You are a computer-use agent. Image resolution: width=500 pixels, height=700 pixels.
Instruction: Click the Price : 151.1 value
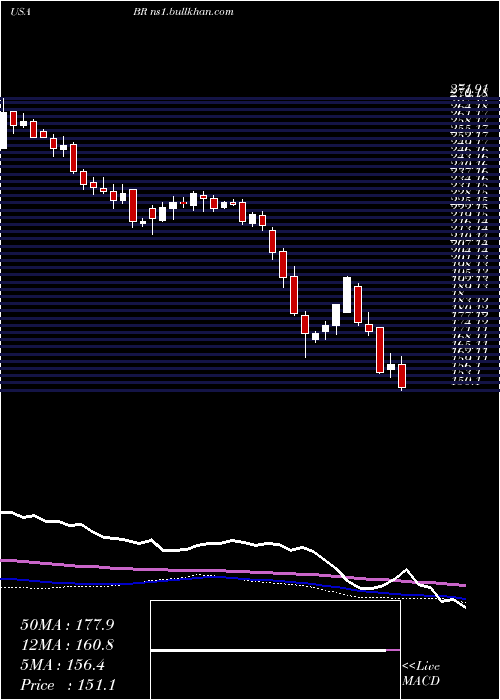point(68,685)
